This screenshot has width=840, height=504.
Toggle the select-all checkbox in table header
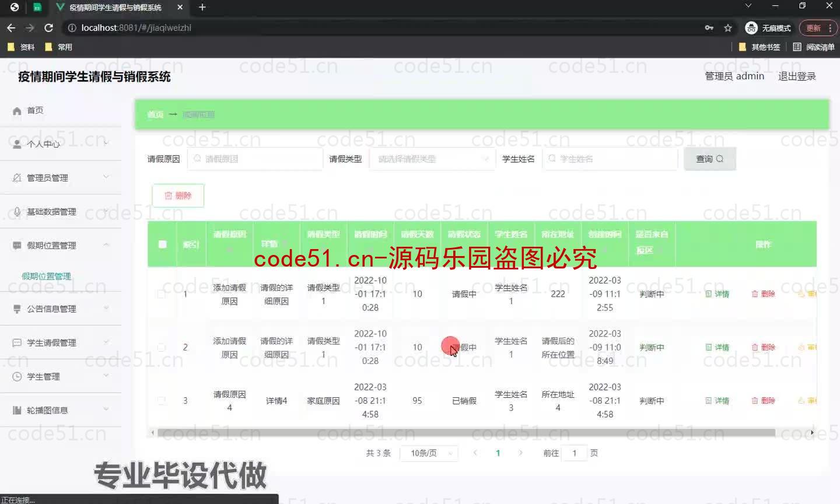[163, 244]
